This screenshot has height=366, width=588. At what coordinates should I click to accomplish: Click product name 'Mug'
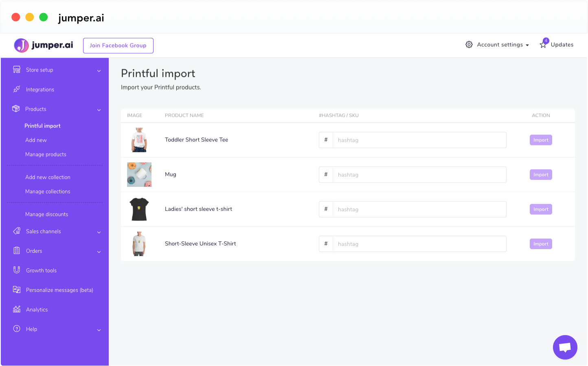click(171, 174)
